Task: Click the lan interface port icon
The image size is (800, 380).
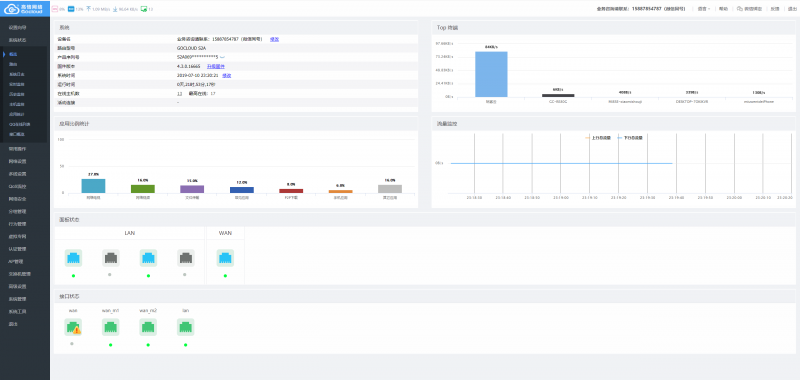Action: (x=185, y=327)
